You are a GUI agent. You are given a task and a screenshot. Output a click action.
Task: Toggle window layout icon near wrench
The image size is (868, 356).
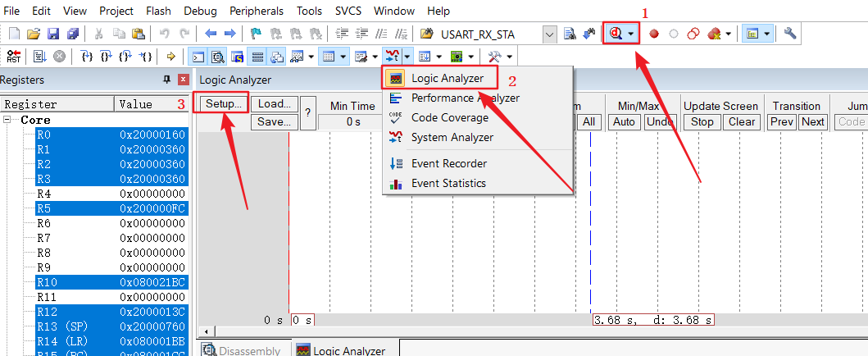(x=752, y=34)
